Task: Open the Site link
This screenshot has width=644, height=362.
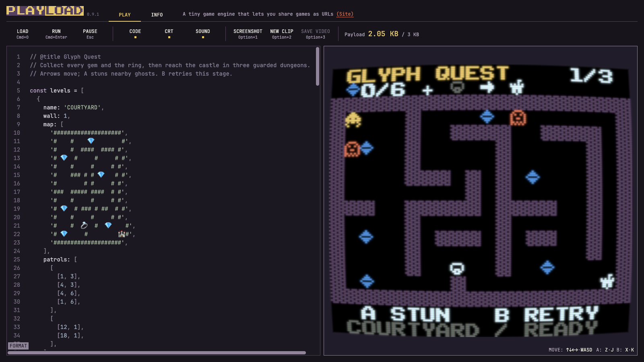Action: tap(345, 14)
